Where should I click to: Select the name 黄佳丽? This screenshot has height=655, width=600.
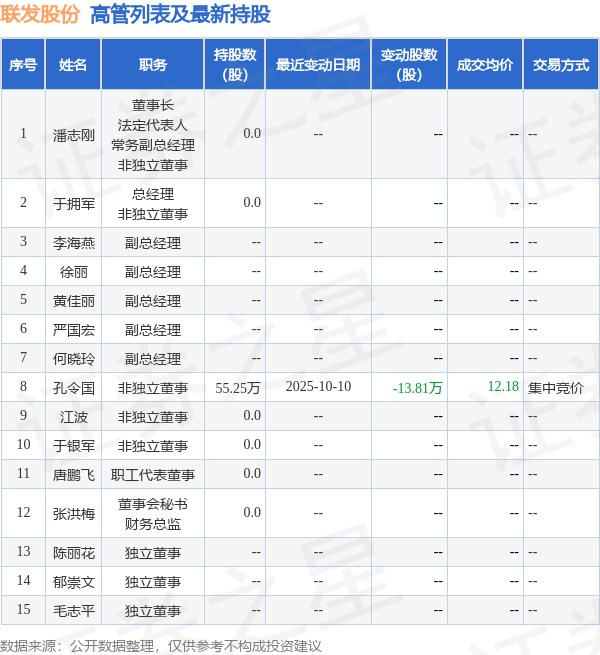(x=74, y=301)
